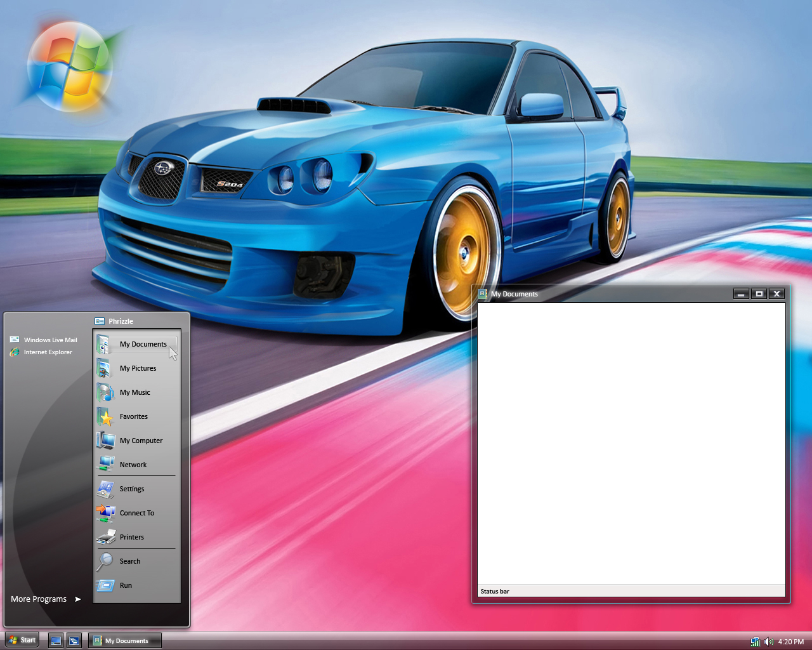Viewport: 812px width, 650px height.
Task: Expand the More Programs arrow
Action: pos(78,599)
